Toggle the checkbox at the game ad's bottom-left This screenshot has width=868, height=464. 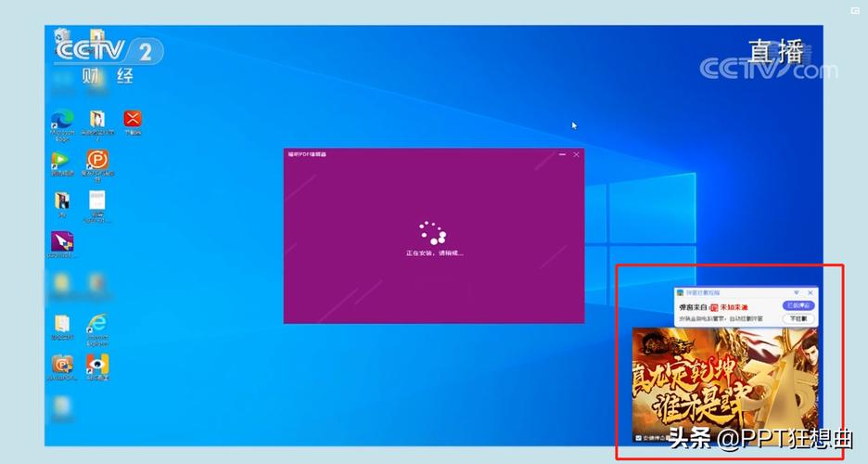point(638,438)
